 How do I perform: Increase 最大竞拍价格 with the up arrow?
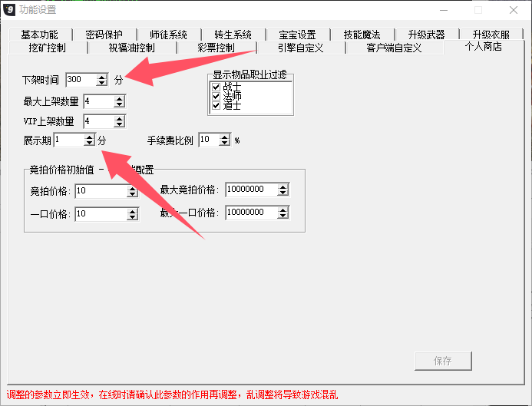pyautogui.click(x=283, y=187)
